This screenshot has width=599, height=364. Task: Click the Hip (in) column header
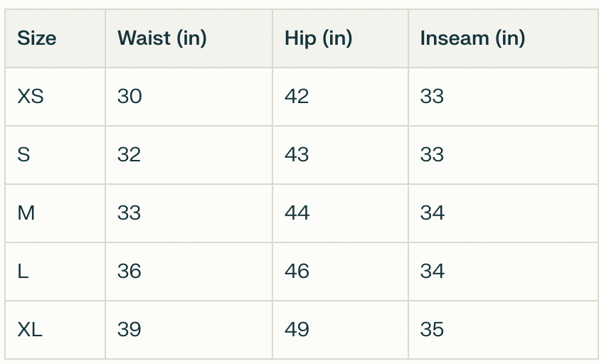(x=318, y=38)
